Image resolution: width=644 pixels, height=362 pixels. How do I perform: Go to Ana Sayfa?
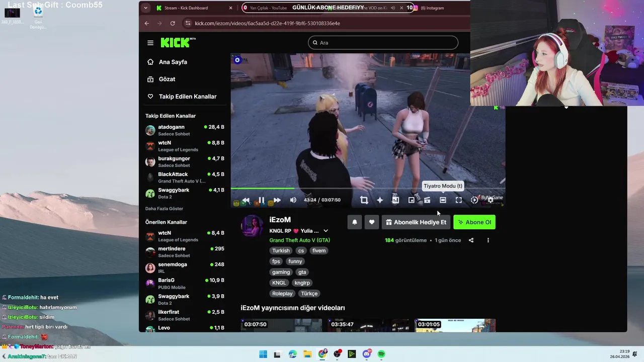point(173,62)
